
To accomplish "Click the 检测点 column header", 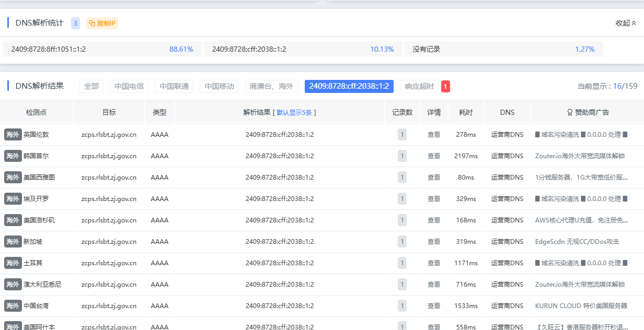I will [x=36, y=112].
